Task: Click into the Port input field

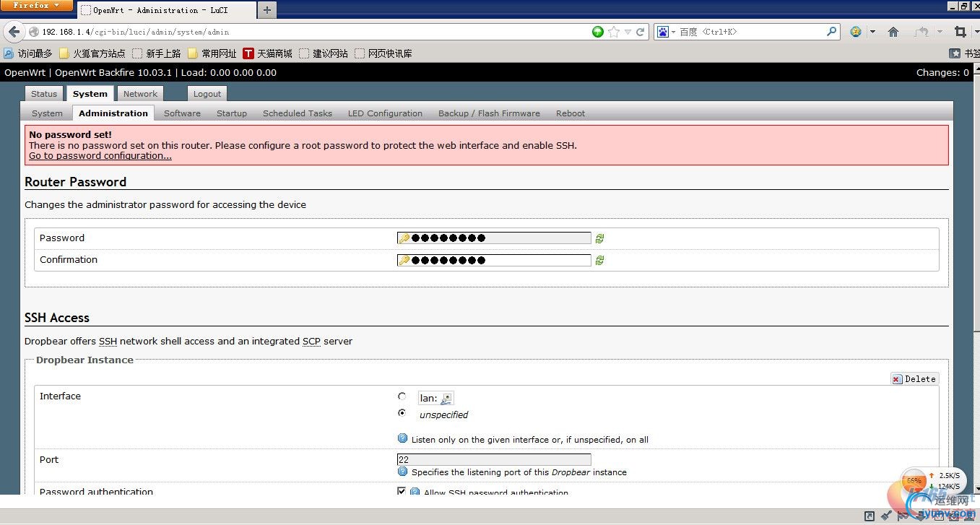Action: (494, 459)
